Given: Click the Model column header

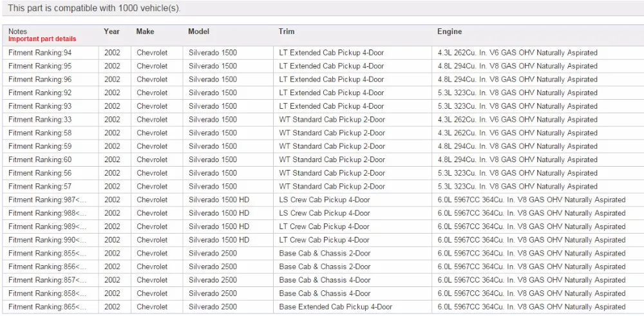Looking at the screenshot, I should (x=199, y=32).
